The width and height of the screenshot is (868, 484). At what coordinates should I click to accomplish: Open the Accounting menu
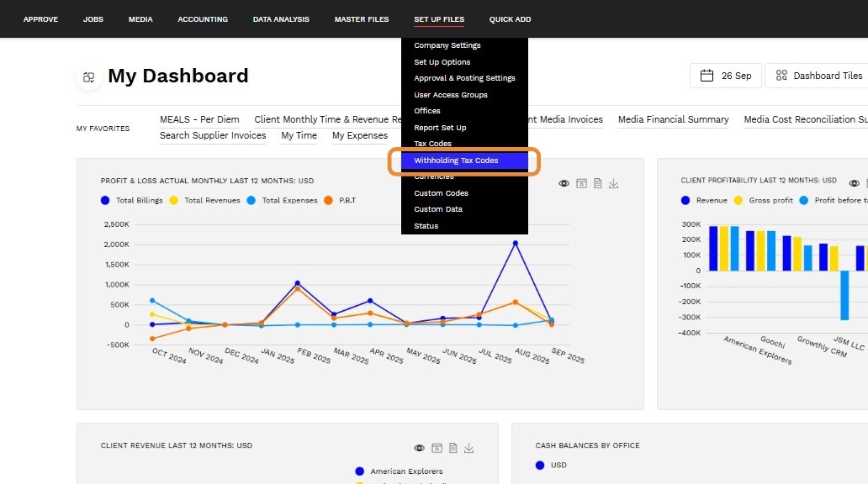click(203, 19)
